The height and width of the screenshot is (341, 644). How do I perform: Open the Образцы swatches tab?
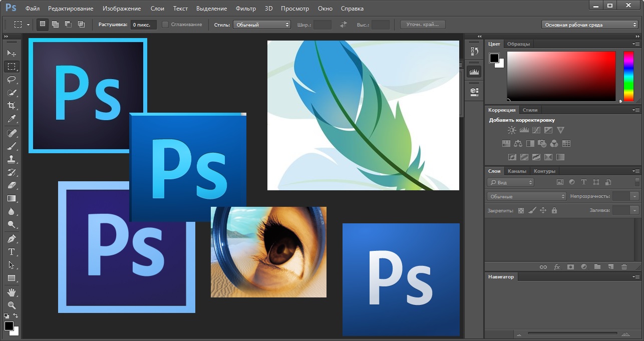[x=518, y=44]
